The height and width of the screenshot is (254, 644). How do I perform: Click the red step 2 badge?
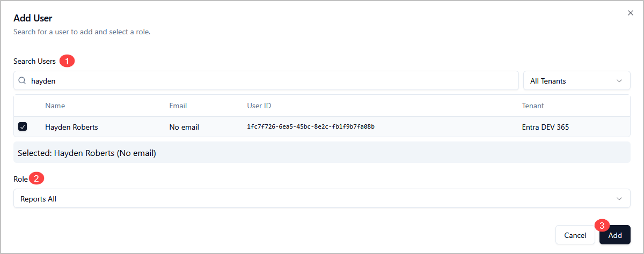(x=36, y=178)
